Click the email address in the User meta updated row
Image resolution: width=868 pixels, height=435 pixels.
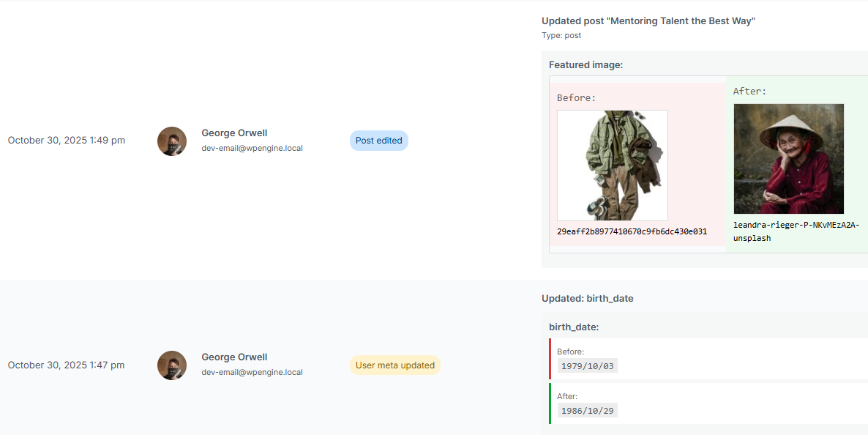[x=252, y=372]
